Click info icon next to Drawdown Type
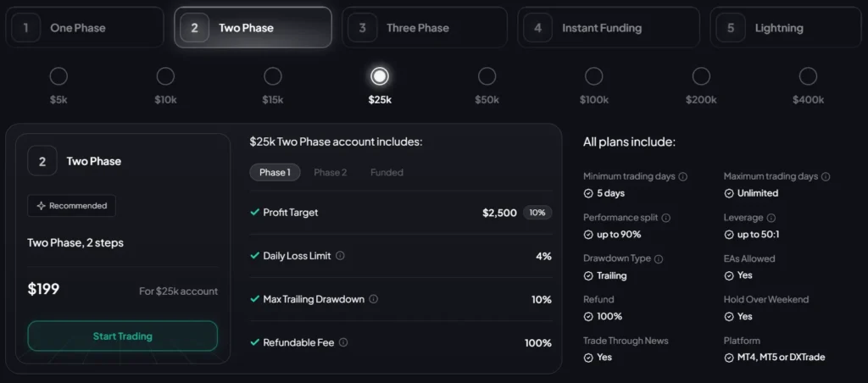 click(x=659, y=258)
